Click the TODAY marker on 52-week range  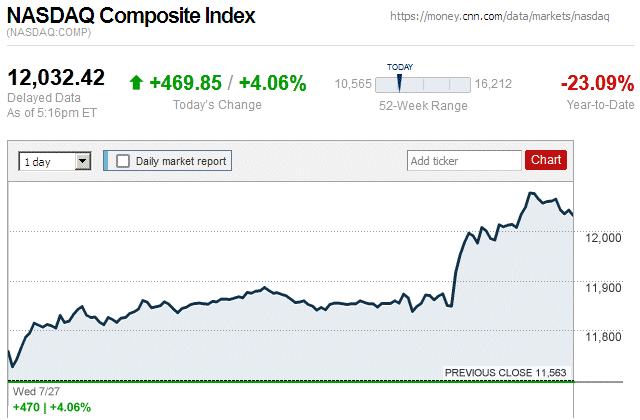[x=399, y=81]
